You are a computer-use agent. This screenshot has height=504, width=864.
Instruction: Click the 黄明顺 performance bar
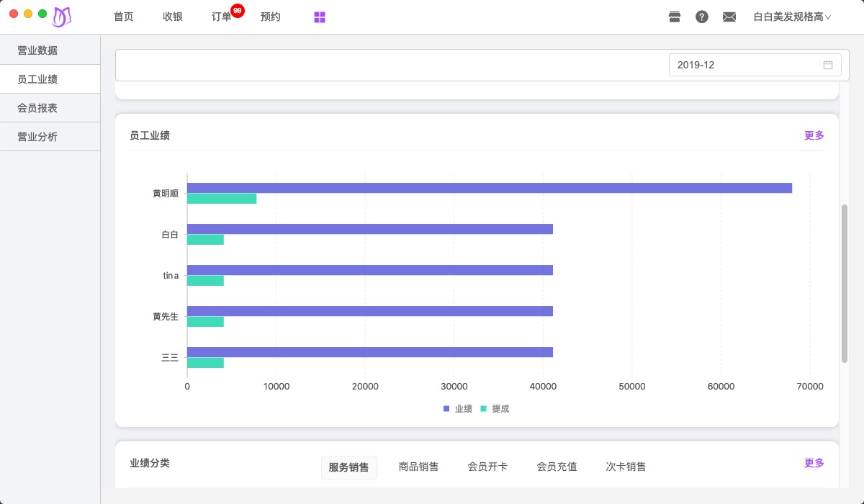pos(490,187)
